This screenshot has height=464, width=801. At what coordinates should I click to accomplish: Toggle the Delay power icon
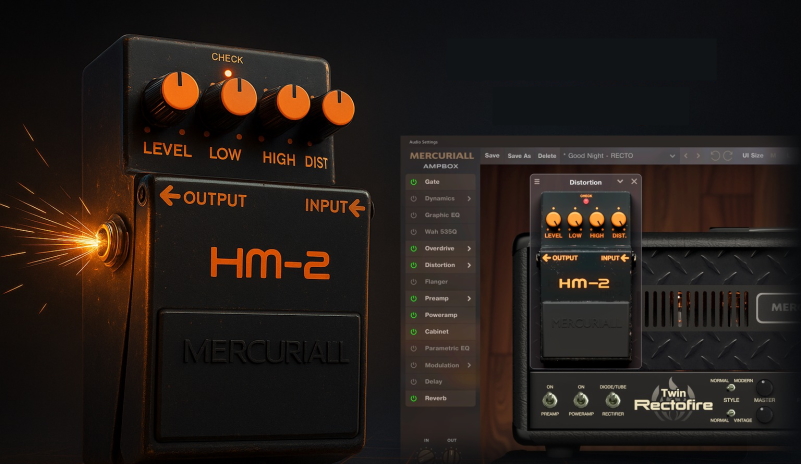coord(414,382)
